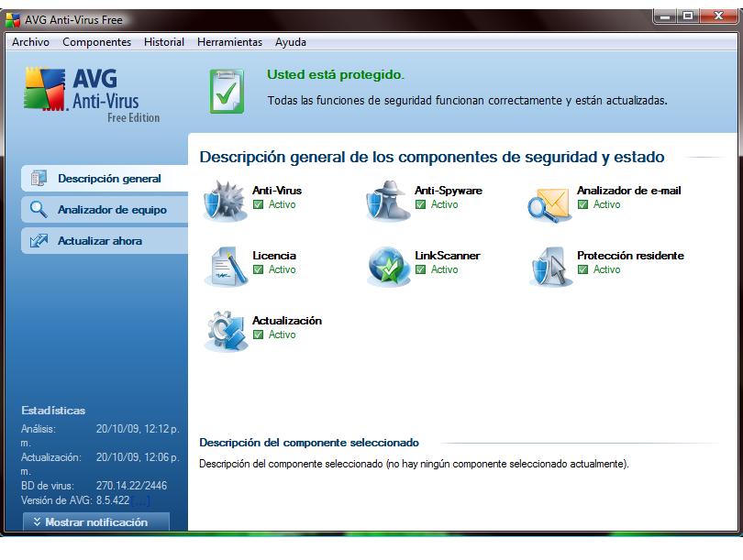Close the AVG Anti-Virus Free window

click(x=718, y=16)
